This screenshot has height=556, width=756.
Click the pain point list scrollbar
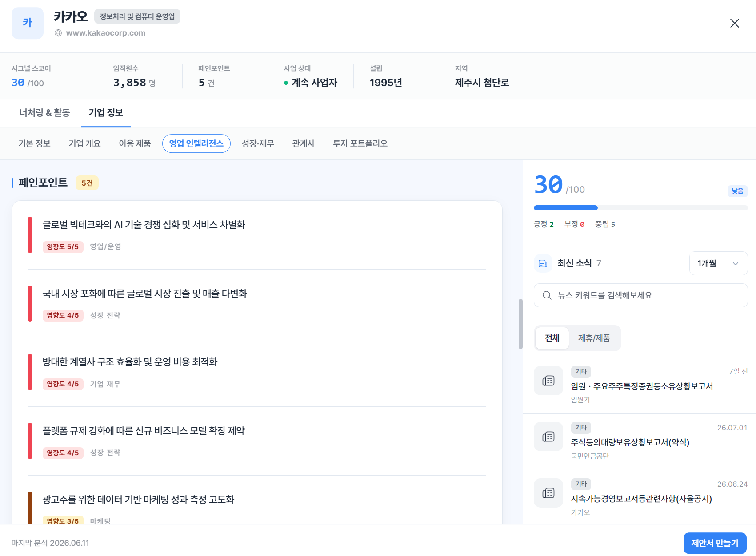[x=520, y=324]
